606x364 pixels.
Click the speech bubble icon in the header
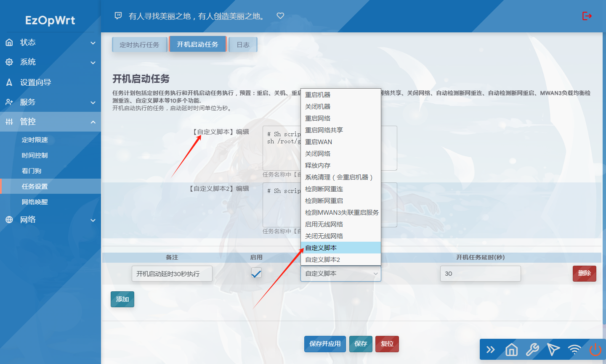118,16
